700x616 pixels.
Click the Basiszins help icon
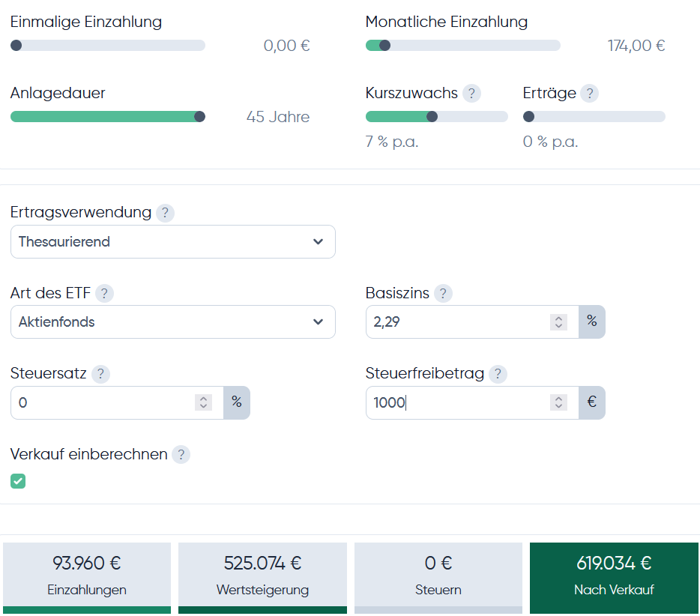tap(443, 293)
